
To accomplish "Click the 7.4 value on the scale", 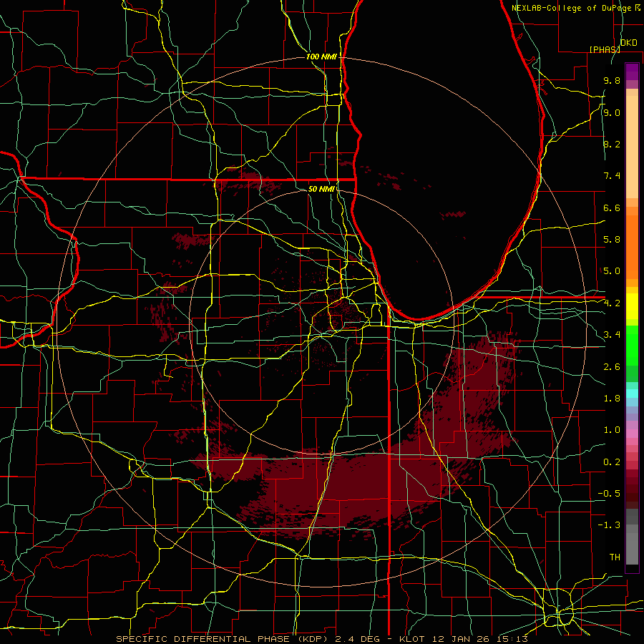I will coord(612,176).
